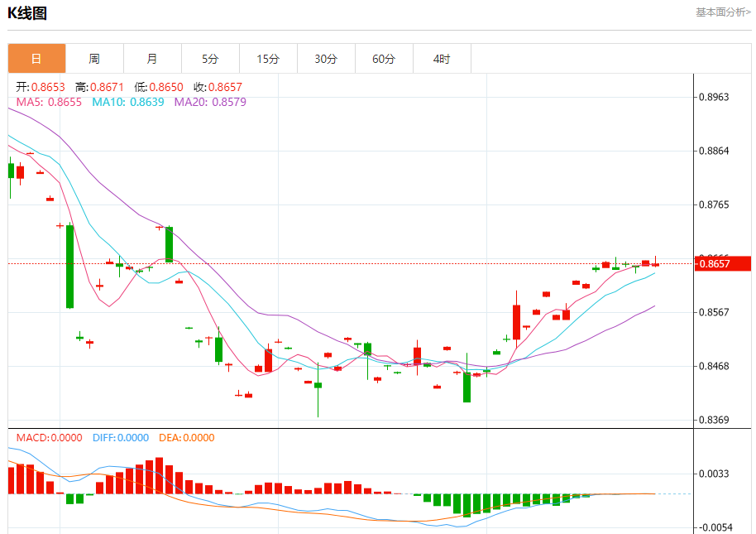The width and height of the screenshot is (756, 534).
Task: Click the 0.8468 price axis label
Action: (714, 366)
